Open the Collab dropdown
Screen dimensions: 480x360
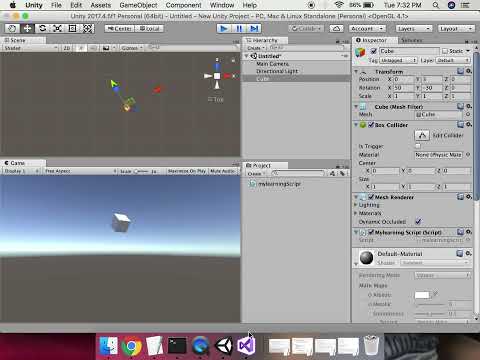(306, 29)
